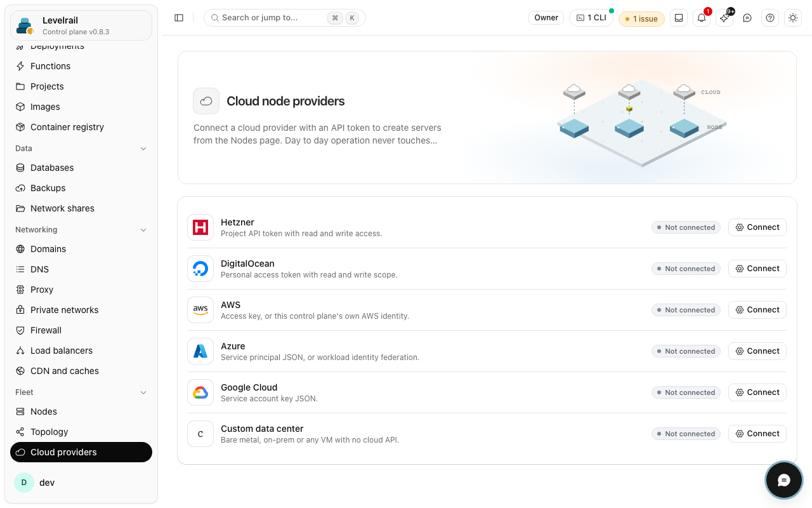Click the dev user avatar

tap(24, 483)
